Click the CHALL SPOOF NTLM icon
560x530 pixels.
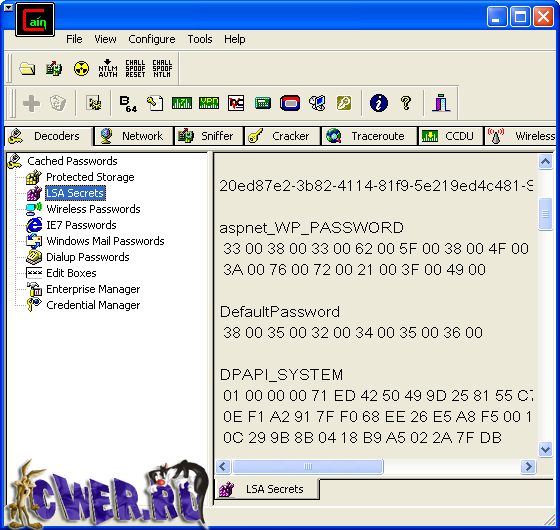162,68
